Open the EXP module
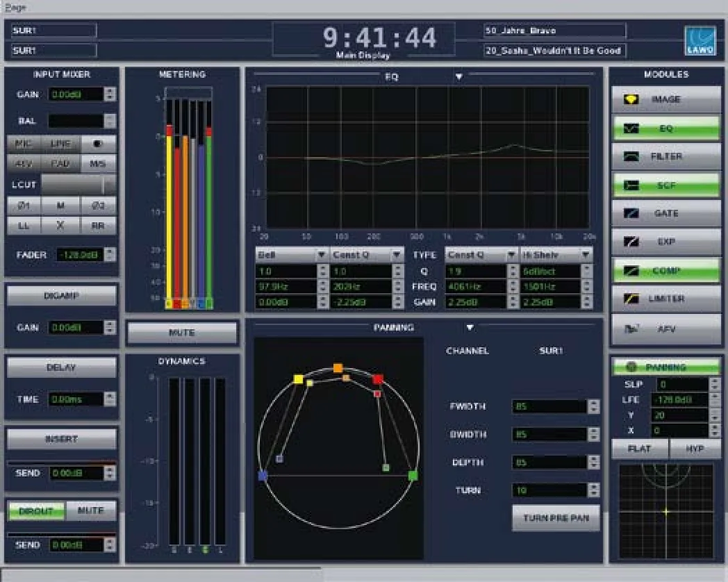Viewport: 728px width, 582px height. pyautogui.click(x=666, y=242)
